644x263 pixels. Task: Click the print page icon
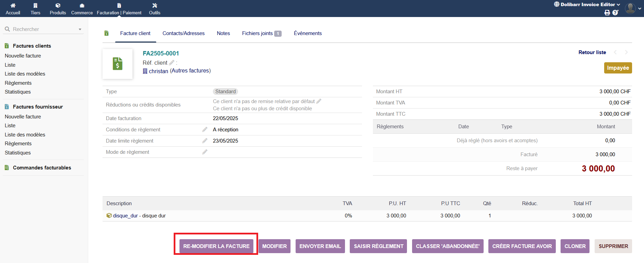click(x=607, y=13)
